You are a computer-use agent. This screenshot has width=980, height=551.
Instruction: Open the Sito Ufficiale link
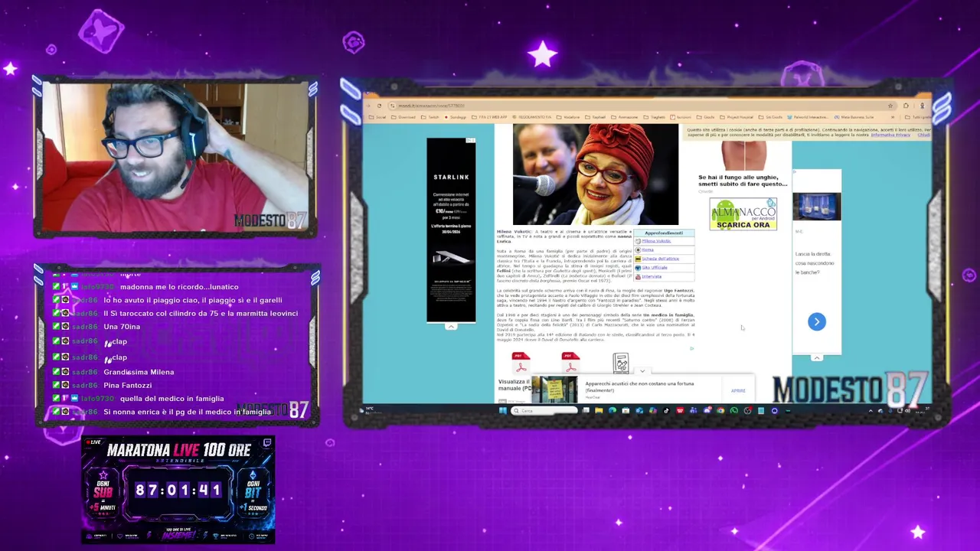655,268
